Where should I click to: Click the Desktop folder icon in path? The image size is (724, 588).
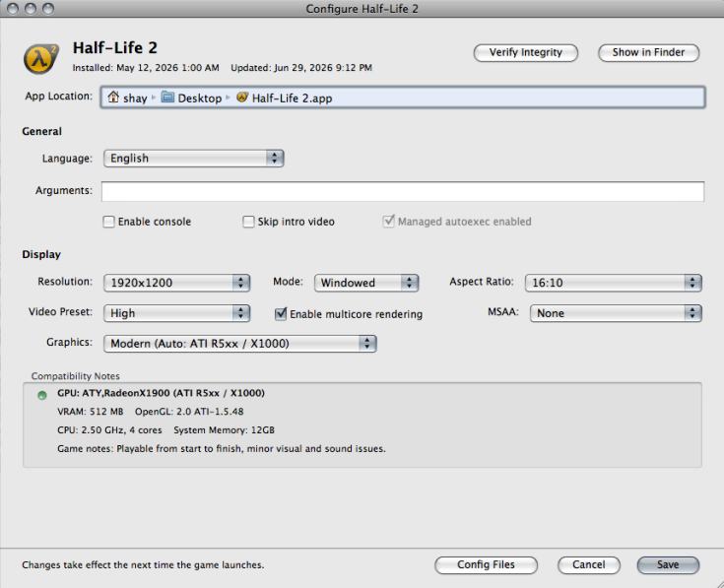click(167, 98)
